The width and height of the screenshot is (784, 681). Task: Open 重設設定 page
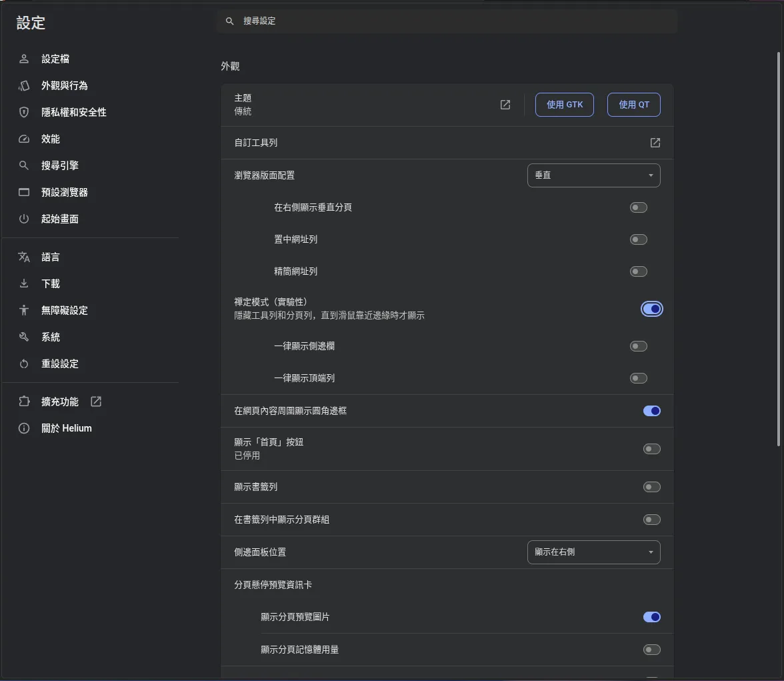pos(59,364)
